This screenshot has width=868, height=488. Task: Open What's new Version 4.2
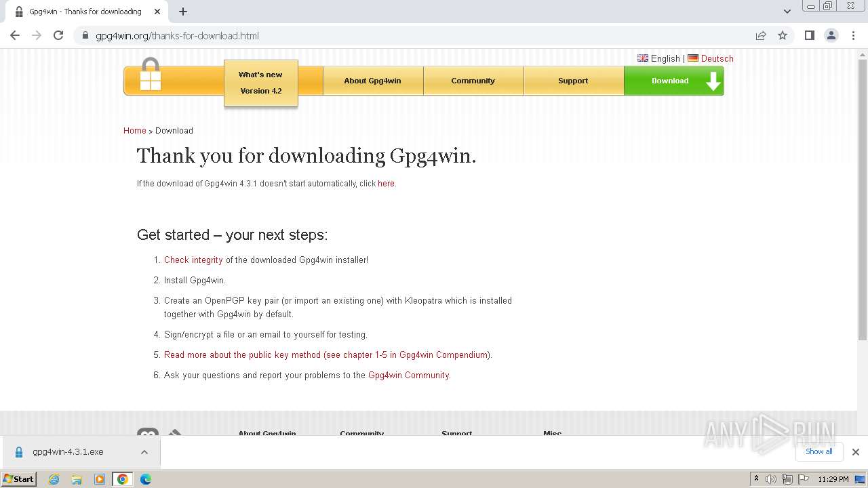click(x=261, y=83)
